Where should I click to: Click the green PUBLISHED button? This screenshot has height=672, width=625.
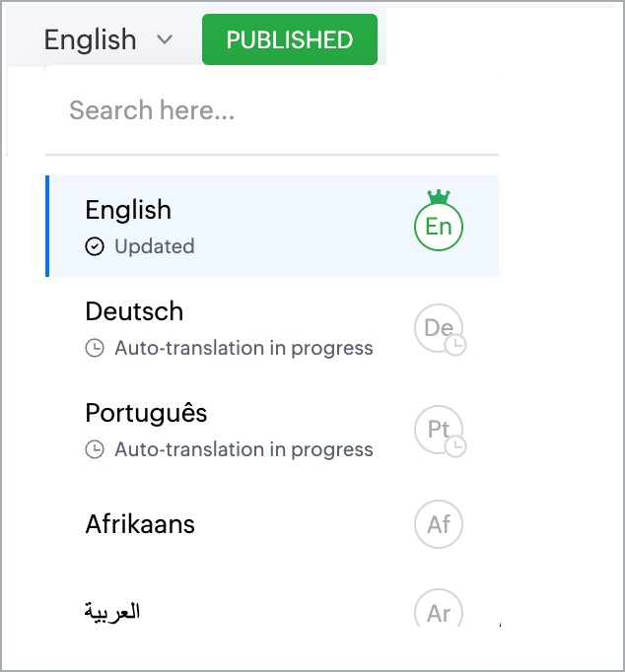coord(290,39)
